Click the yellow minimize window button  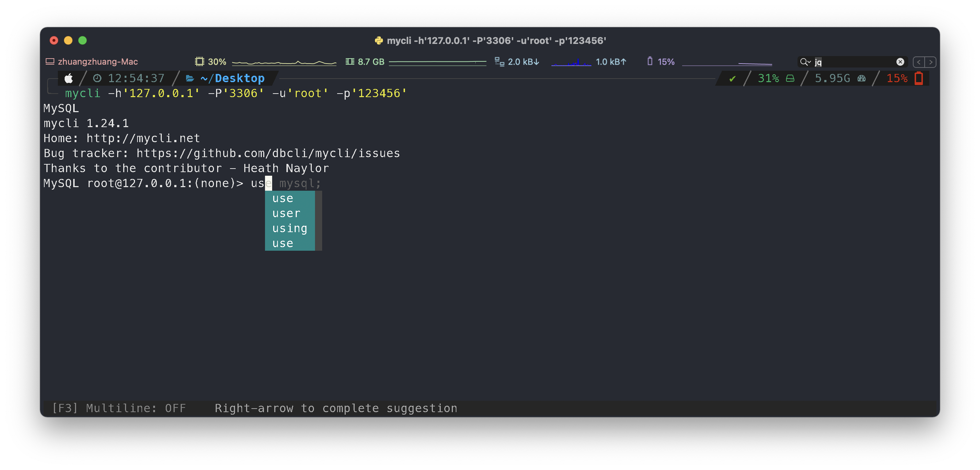[x=68, y=40]
